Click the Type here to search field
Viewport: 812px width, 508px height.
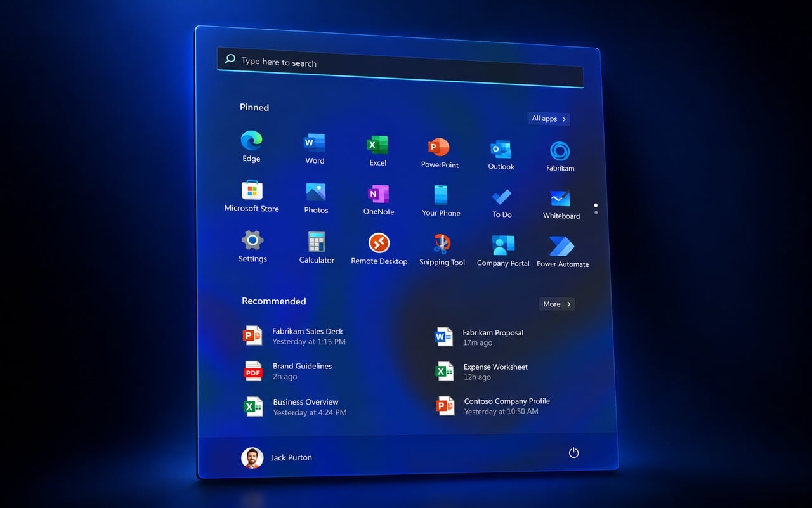[400, 67]
